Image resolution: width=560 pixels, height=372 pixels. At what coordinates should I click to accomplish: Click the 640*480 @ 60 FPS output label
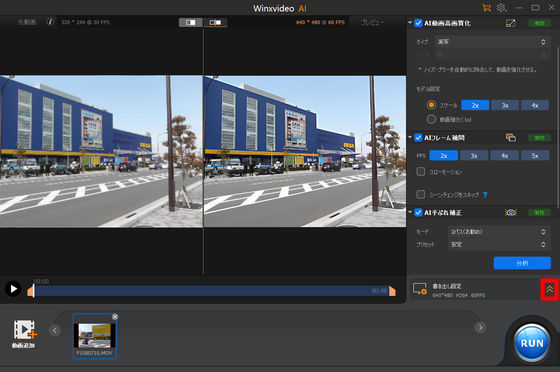pyautogui.click(x=320, y=22)
